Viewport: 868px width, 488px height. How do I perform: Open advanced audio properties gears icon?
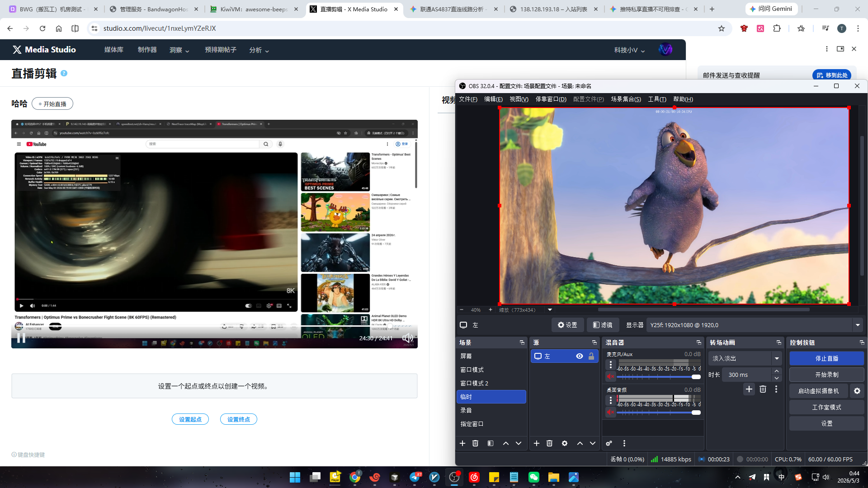609,443
